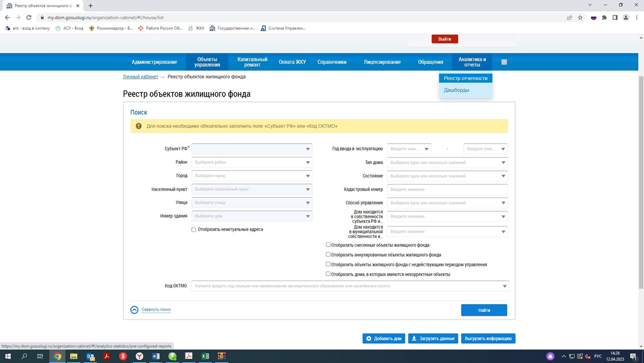
Task: Open Excel from the taskbar
Action: pos(205,356)
